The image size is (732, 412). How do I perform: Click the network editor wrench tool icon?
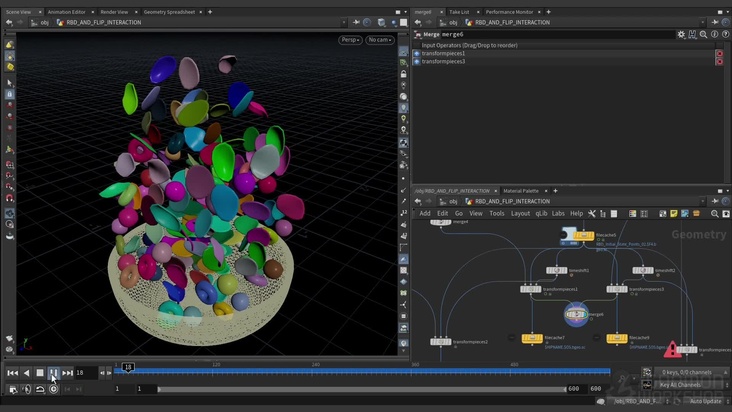592,213
